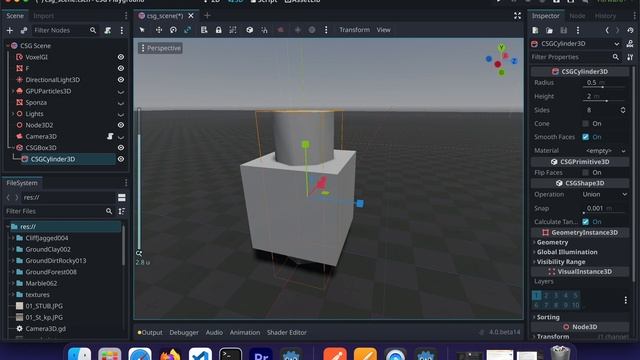
Task: Open the Animation bottom panel
Action: [244, 333]
